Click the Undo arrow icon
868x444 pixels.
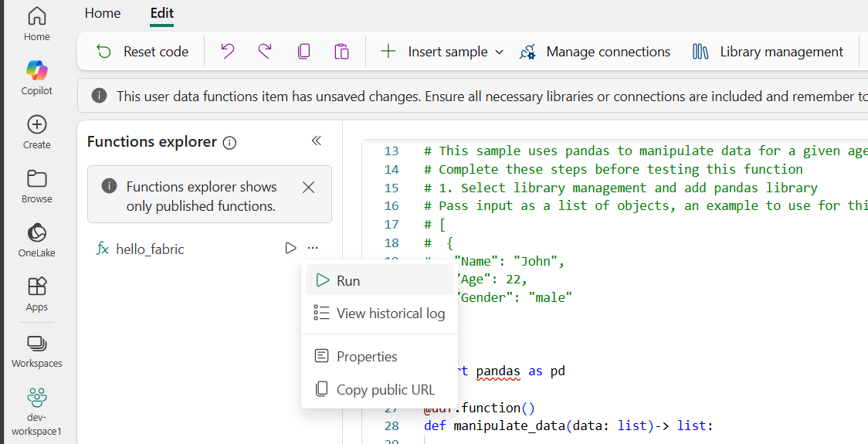tap(227, 52)
